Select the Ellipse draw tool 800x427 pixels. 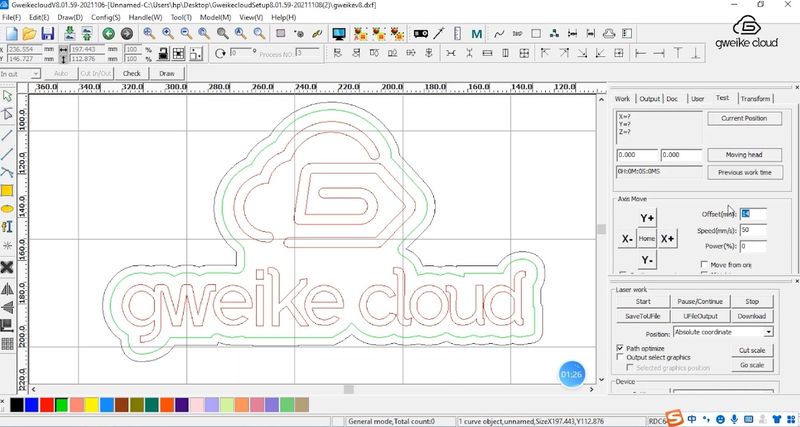(7, 208)
